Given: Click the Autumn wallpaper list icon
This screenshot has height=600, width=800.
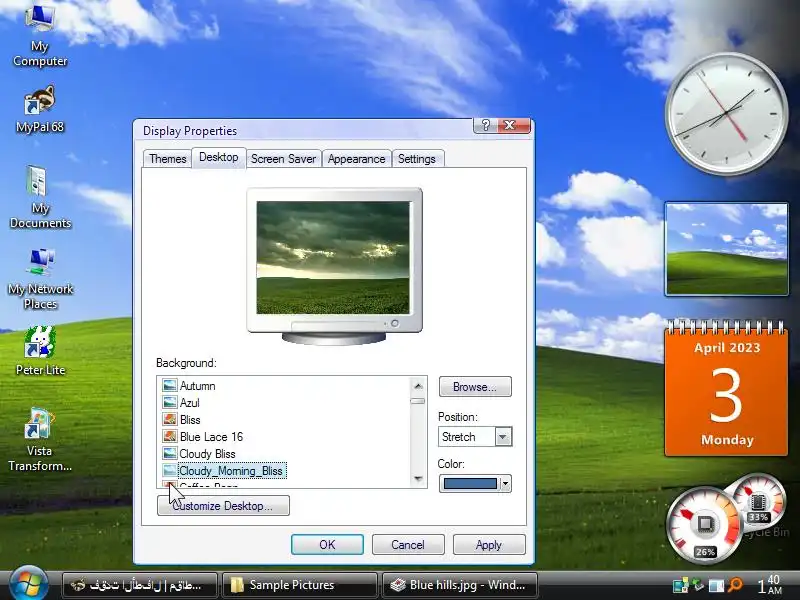Looking at the screenshot, I should tap(169, 385).
